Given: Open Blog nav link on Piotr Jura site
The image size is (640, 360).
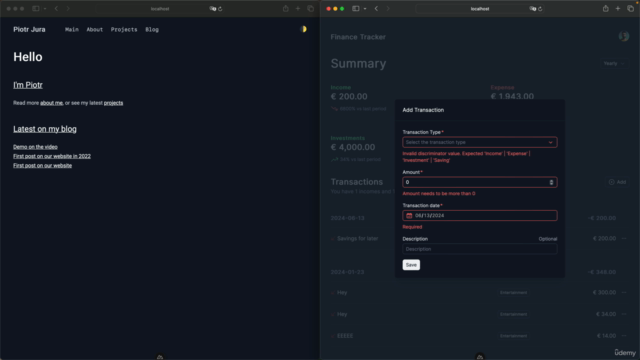Looking at the screenshot, I should [x=152, y=29].
